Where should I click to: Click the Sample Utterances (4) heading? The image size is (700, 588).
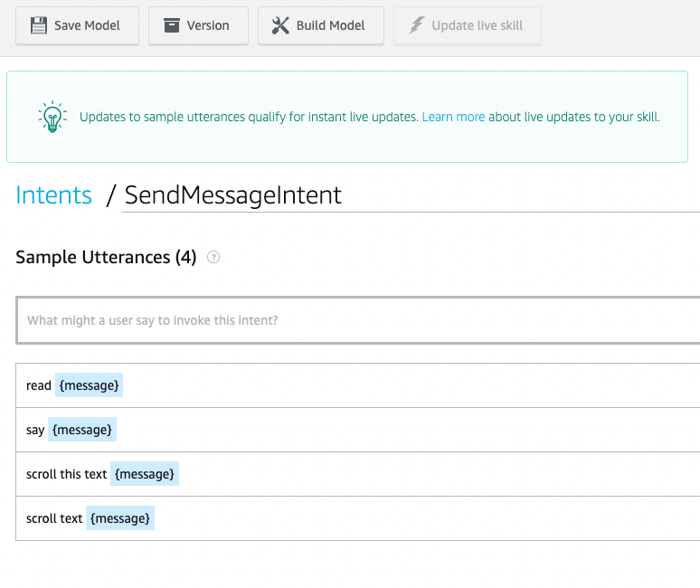click(106, 258)
